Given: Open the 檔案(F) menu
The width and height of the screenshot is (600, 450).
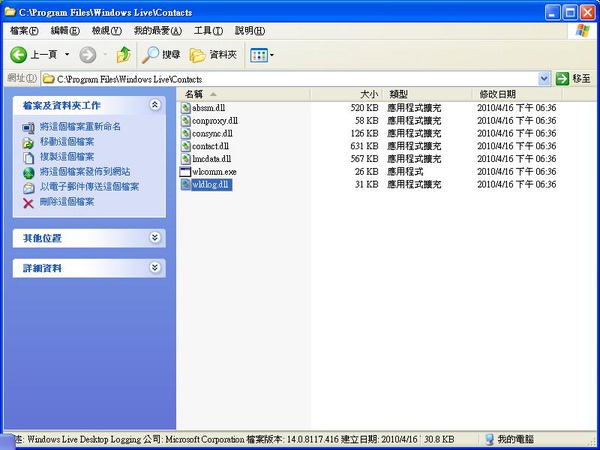Looking at the screenshot, I should coord(24,31).
